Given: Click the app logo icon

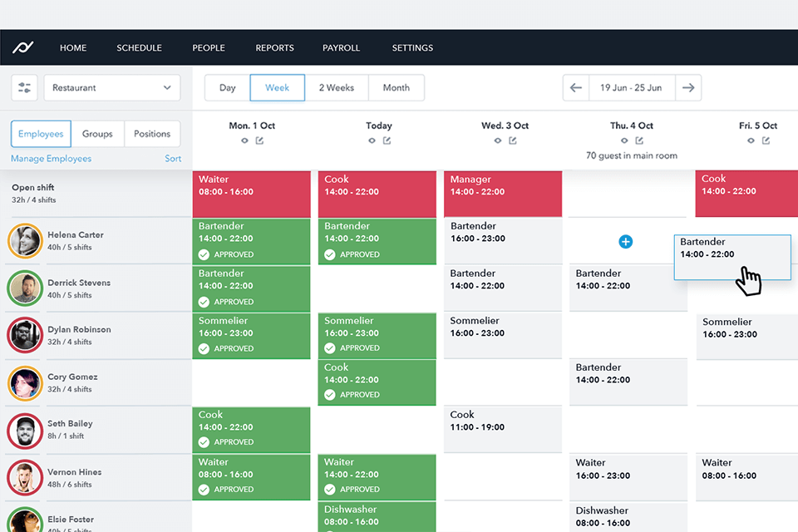Looking at the screenshot, I should click(x=22, y=47).
